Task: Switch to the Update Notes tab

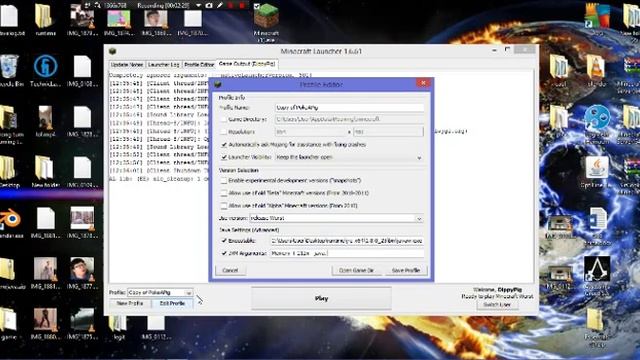Action: click(x=127, y=64)
